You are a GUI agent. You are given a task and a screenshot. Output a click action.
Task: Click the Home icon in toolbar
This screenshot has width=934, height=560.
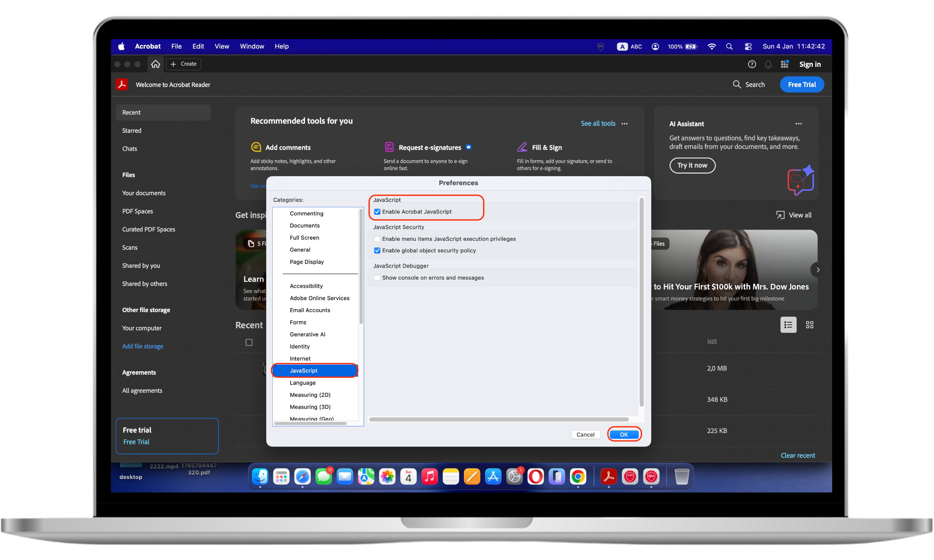[x=155, y=64]
